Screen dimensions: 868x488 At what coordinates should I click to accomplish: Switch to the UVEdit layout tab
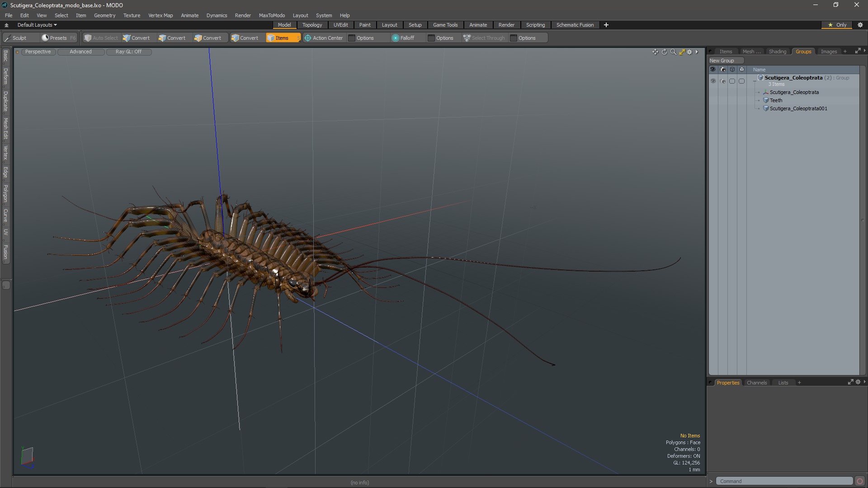coord(340,25)
